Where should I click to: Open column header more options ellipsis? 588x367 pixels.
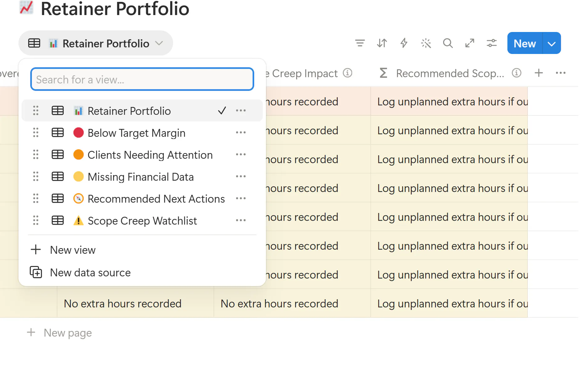pyautogui.click(x=560, y=73)
